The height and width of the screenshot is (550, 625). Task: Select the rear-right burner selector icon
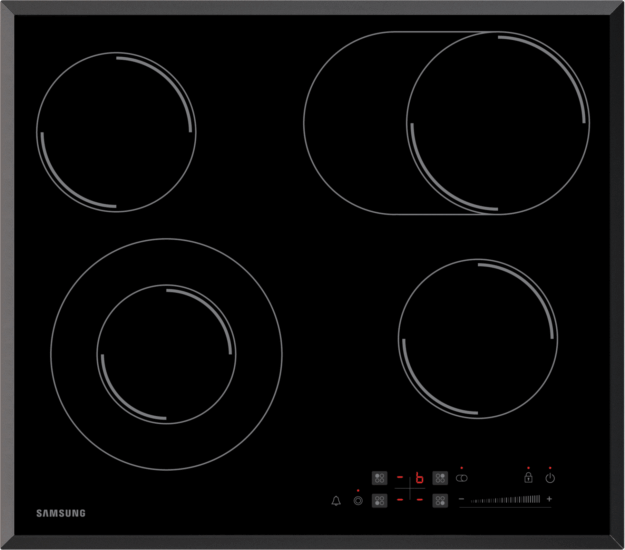440,478
